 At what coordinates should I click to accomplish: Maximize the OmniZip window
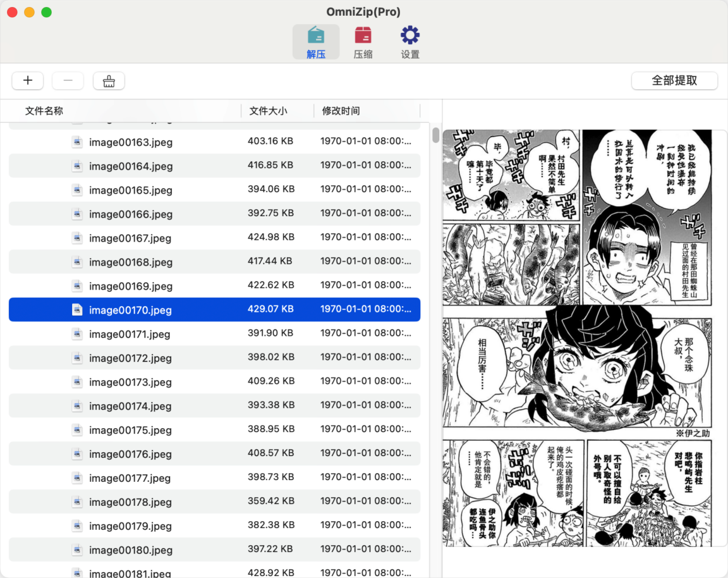click(46, 12)
